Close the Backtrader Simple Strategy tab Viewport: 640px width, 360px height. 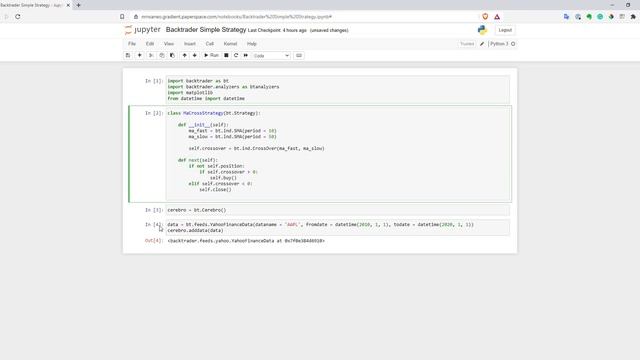pyautogui.click(x=68, y=5)
